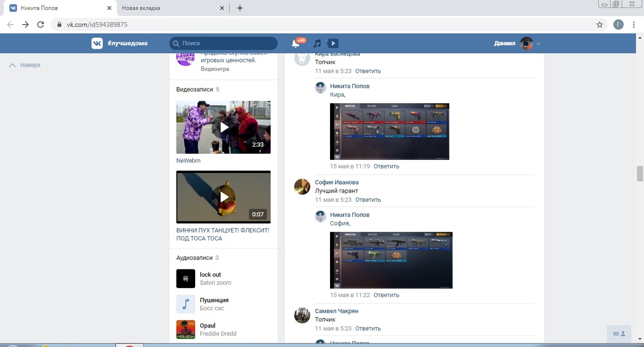Switch to the Новая вкладка tab
The width and height of the screenshot is (644, 347).
tap(166, 8)
